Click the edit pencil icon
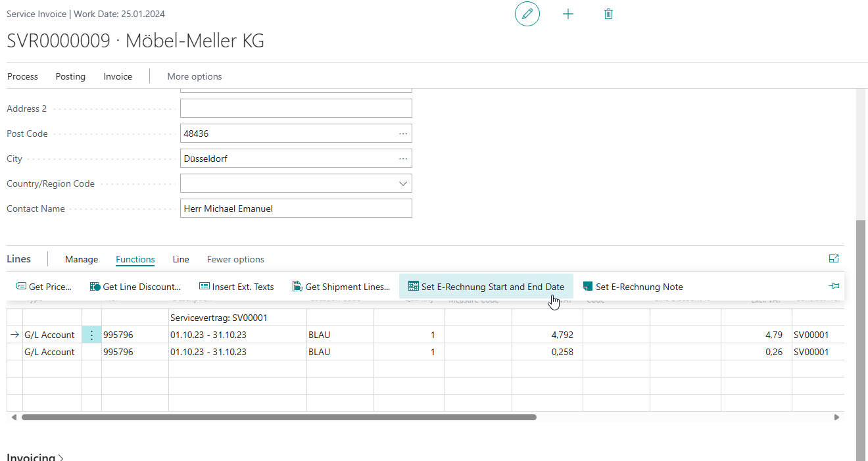 (527, 14)
